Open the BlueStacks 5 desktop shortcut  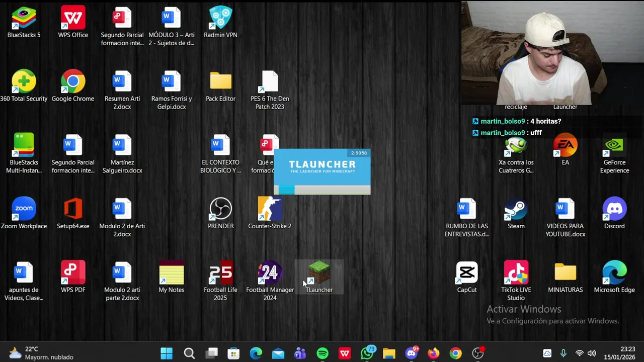click(x=24, y=22)
